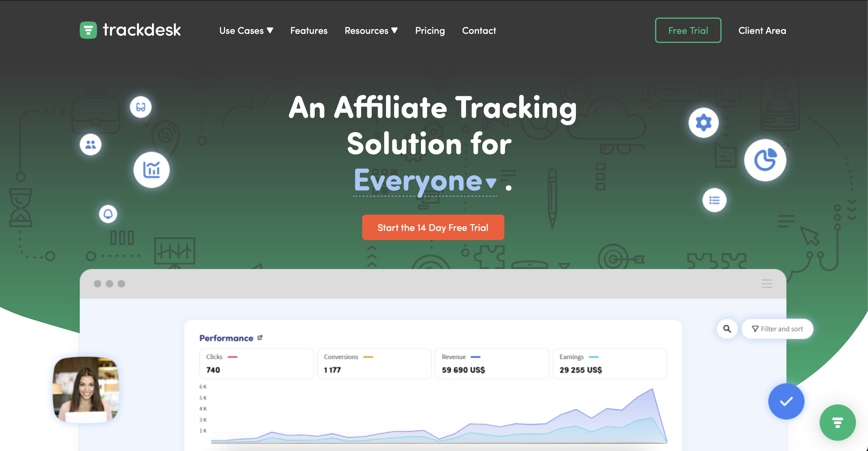Open the green filter floating button
This screenshot has width=868, height=451.
tap(838, 423)
